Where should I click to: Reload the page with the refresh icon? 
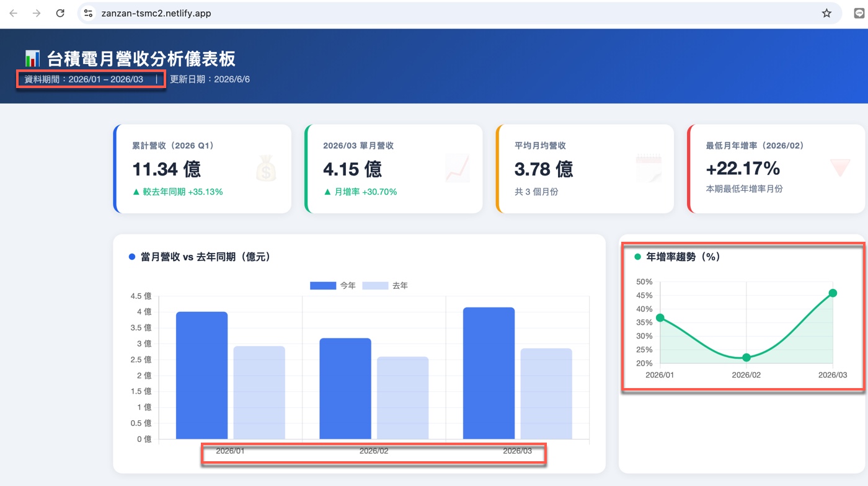pyautogui.click(x=60, y=13)
